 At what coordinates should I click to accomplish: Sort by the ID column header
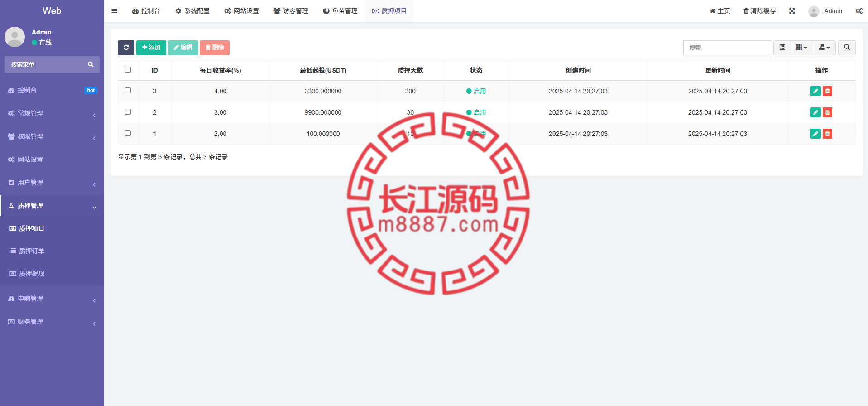pos(154,70)
